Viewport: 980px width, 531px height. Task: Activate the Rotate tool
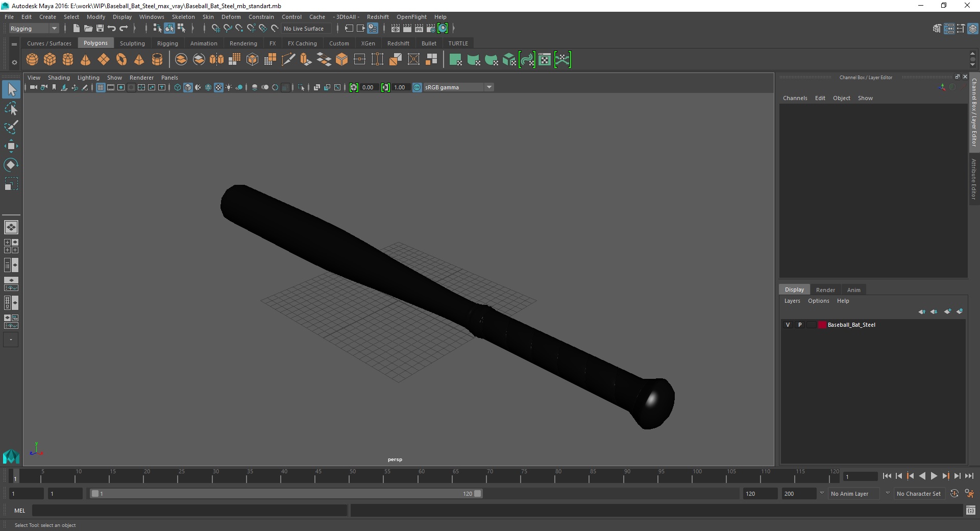tap(11, 165)
